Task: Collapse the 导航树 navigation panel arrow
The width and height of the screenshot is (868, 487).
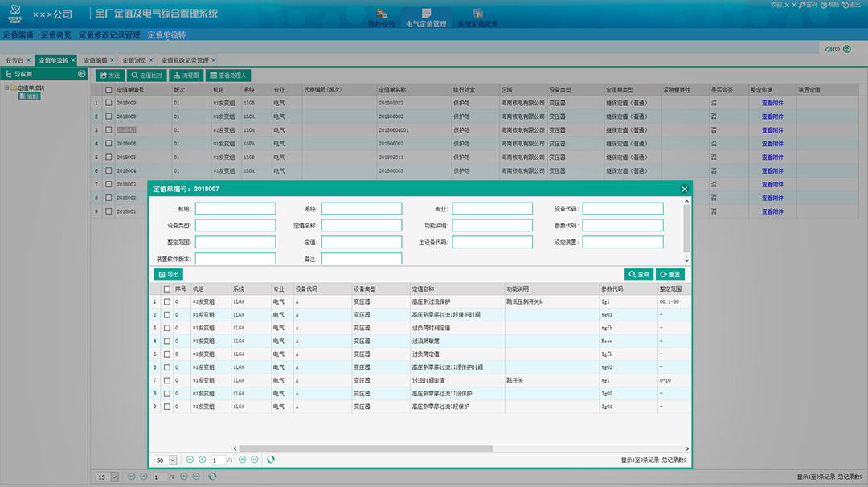Action: point(81,74)
